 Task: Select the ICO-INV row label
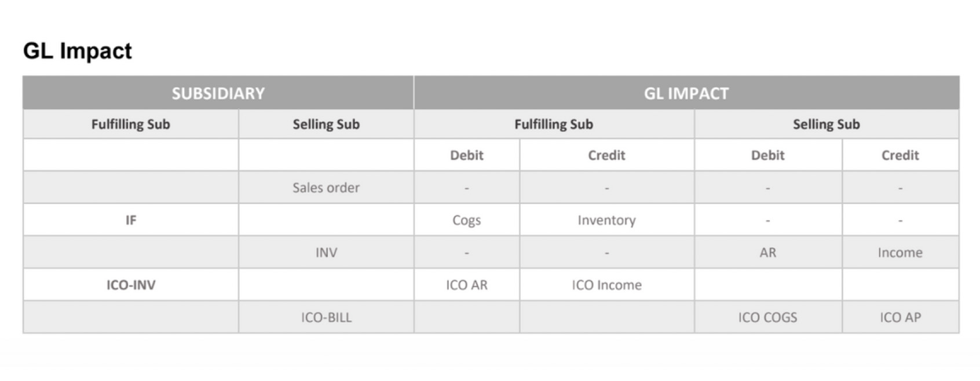131,285
